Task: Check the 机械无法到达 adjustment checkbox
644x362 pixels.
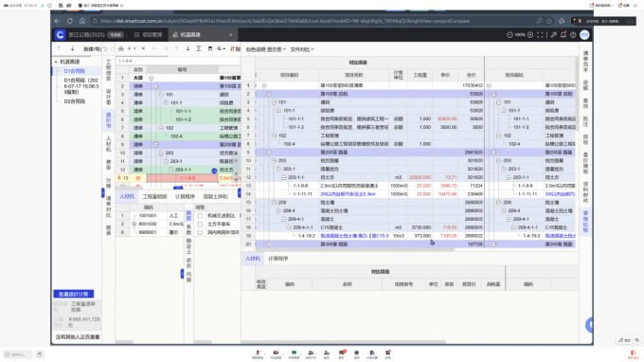Action: click(200, 216)
